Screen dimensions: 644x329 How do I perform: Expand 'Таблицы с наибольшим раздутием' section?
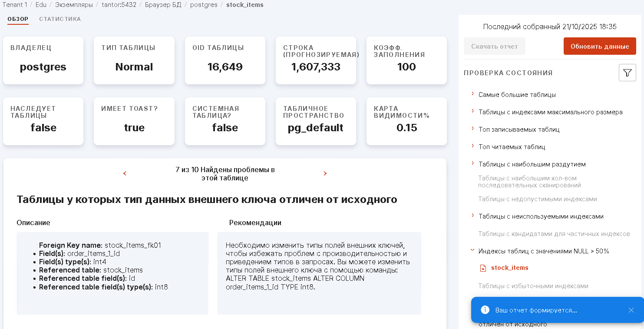click(x=472, y=163)
